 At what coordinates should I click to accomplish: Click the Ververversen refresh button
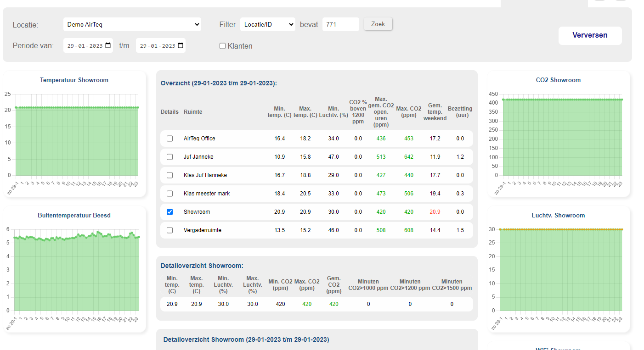pos(590,35)
